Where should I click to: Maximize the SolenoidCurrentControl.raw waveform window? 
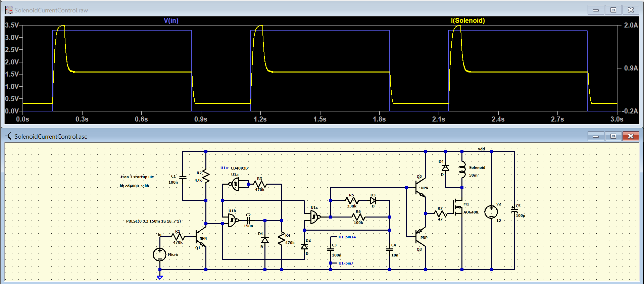613,10
